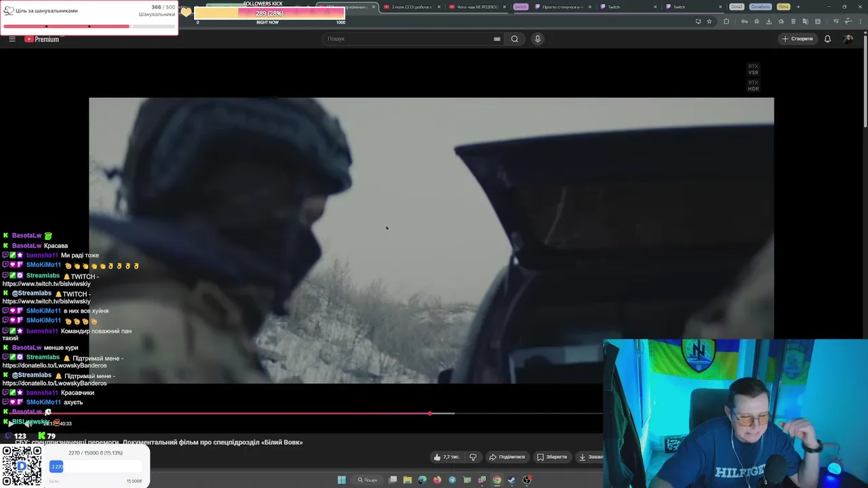
Task: Expand the Dota2 tab group
Action: 737,7
